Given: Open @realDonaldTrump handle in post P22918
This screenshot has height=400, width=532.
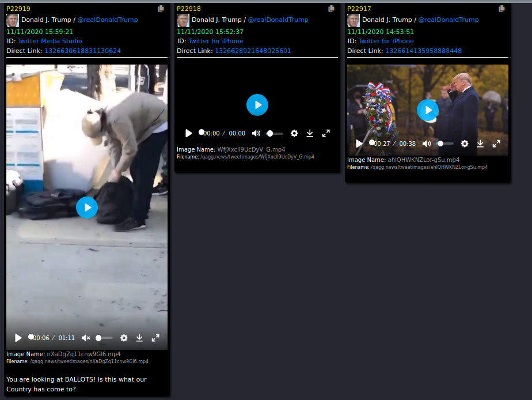Looking at the screenshot, I should (278, 20).
